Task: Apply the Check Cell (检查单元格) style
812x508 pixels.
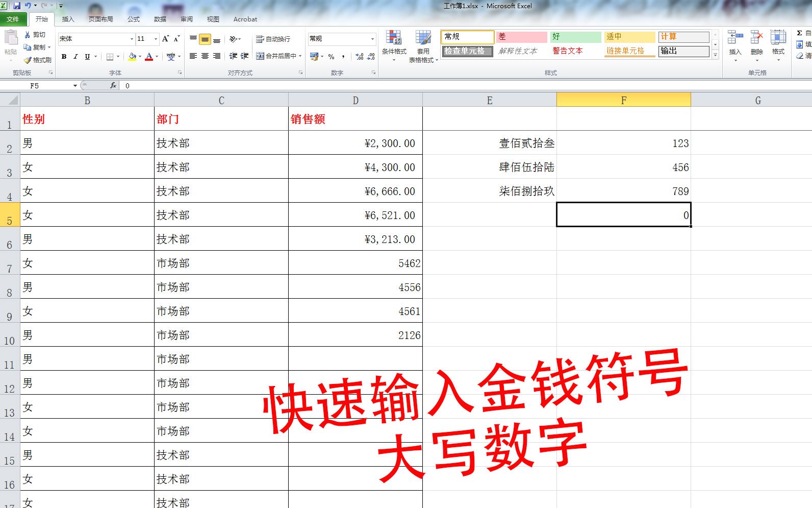Action: [467, 51]
